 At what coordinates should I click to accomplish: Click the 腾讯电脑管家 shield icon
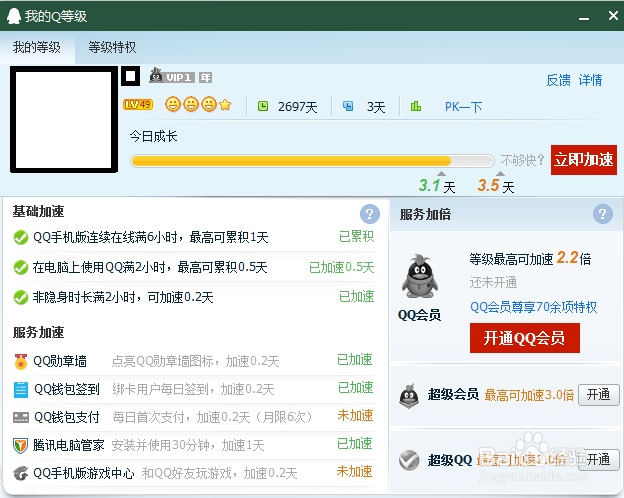(x=20, y=445)
